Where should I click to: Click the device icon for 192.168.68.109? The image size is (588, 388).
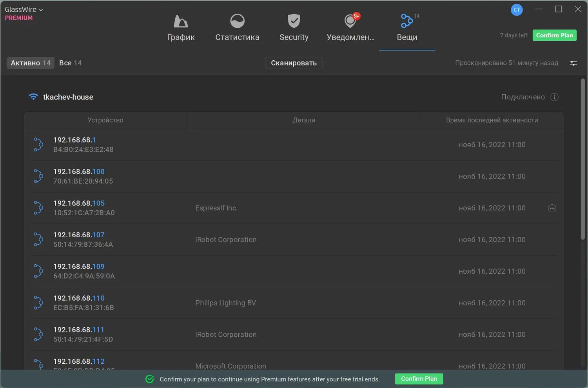(38, 271)
